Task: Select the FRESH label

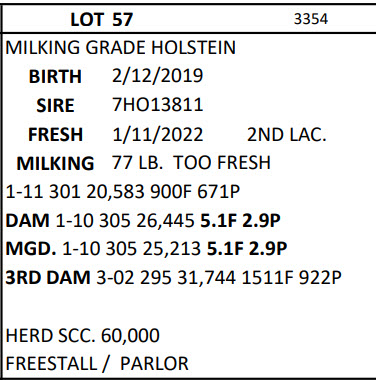Action: (55, 135)
